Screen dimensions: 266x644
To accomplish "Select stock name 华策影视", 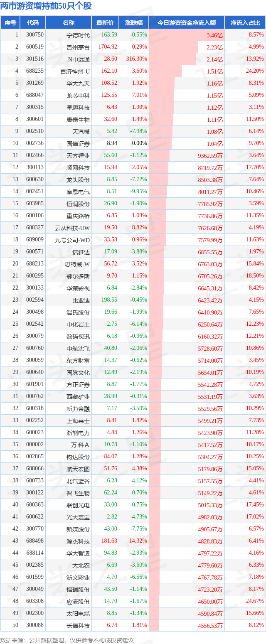I will tap(78, 288).
